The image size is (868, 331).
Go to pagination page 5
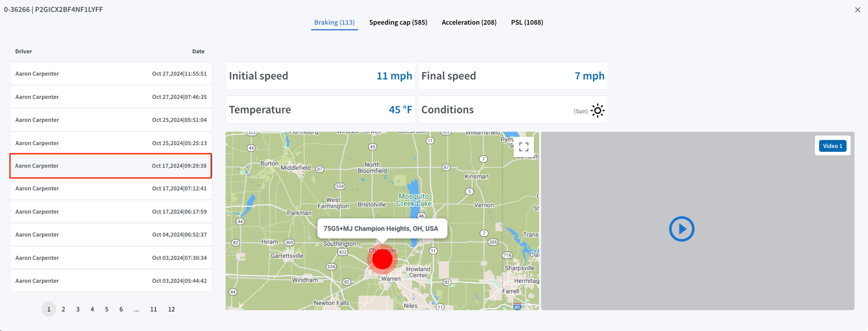coord(107,309)
